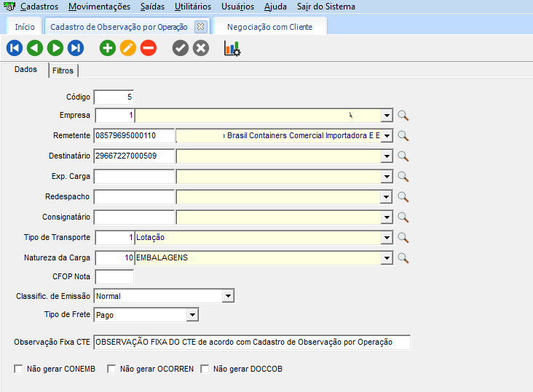Click the Observação Fixa CTE text field
Viewport: 533px width, 392px height.
(252, 342)
